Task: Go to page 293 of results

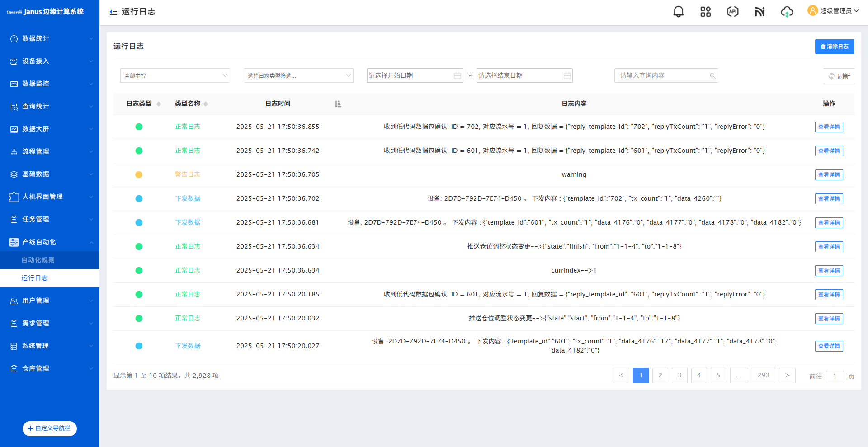Action: (763, 376)
